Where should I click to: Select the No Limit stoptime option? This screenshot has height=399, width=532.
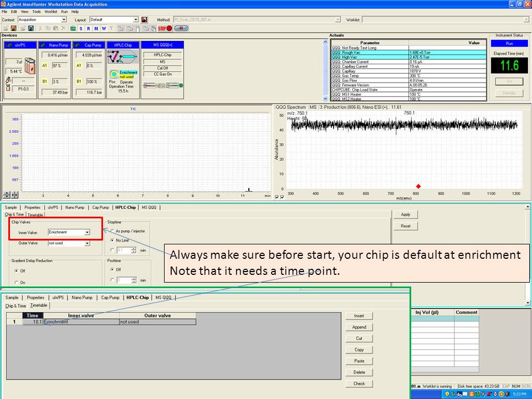pyautogui.click(x=112, y=240)
